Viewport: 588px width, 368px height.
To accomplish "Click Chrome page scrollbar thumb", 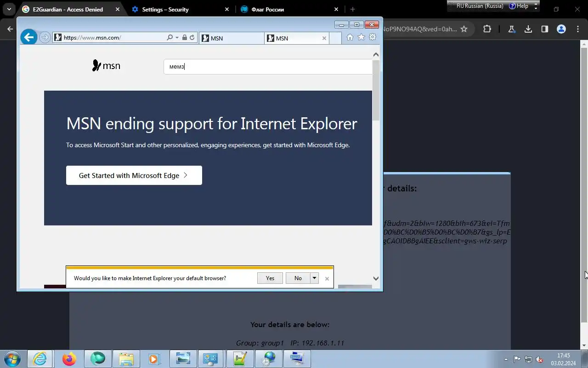I will [584, 184].
